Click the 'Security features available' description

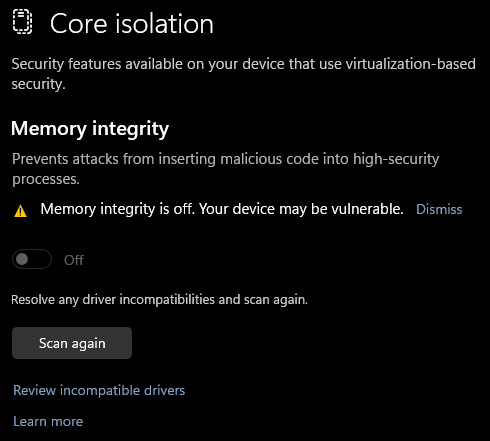coord(243,74)
